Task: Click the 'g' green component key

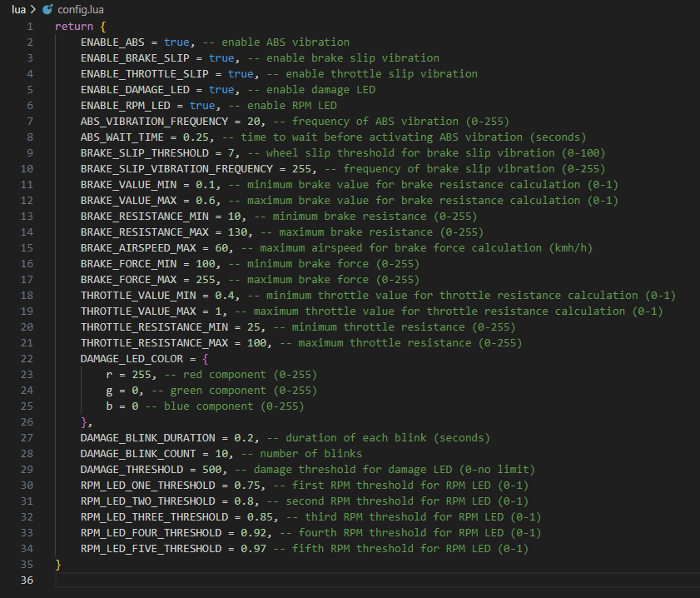Action: pos(109,391)
